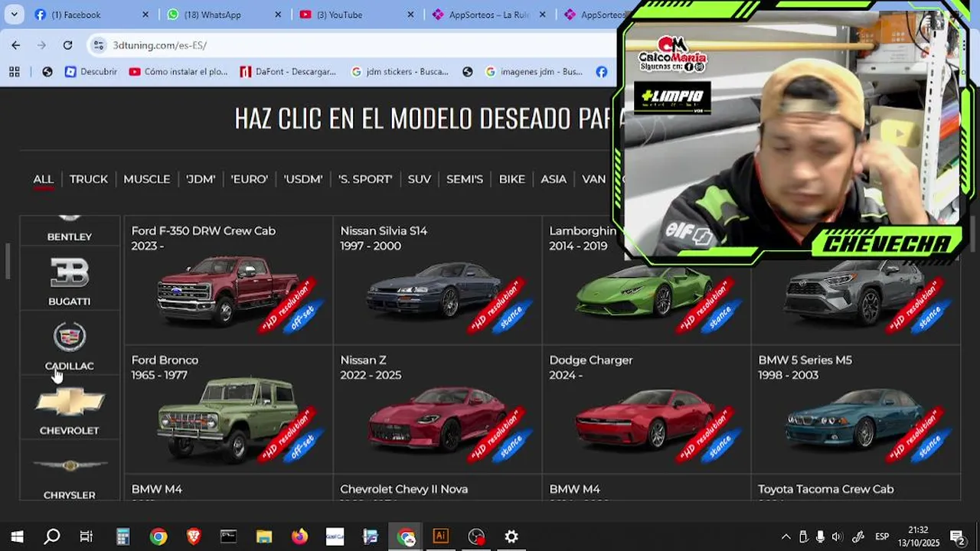The height and width of the screenshot is (551, 980).
Task: Open Windows search from the taskbar
Action: click(52, 536)
